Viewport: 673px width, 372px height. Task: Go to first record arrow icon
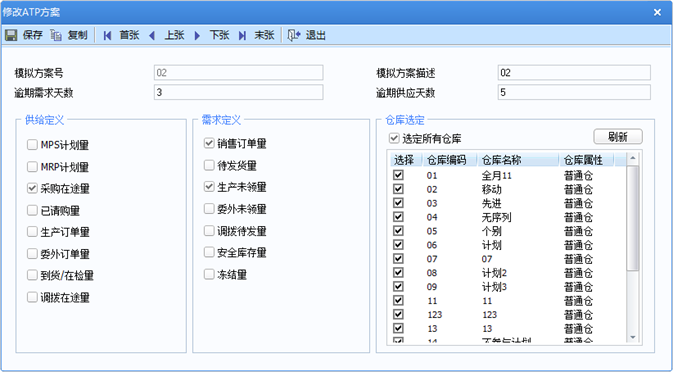[x=107, y=36]
